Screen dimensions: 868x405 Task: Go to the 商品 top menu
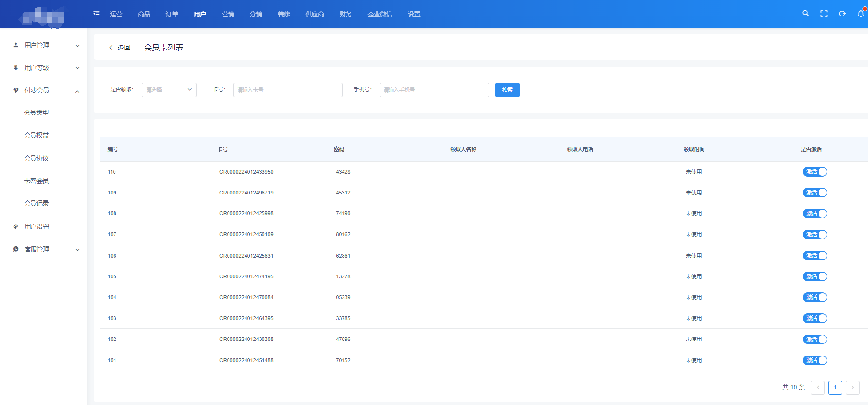tap(144, 14)
